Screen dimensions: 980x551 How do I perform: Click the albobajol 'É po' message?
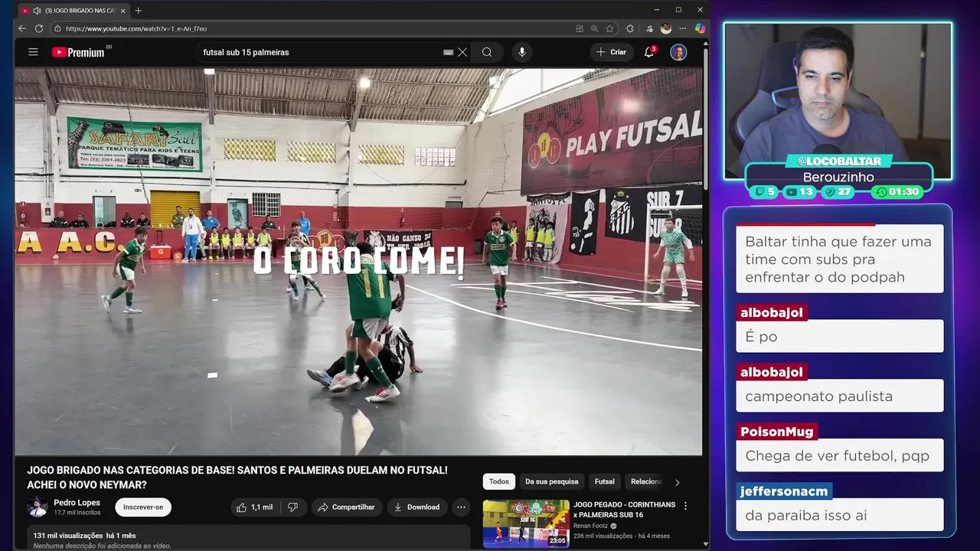point(840,336)
